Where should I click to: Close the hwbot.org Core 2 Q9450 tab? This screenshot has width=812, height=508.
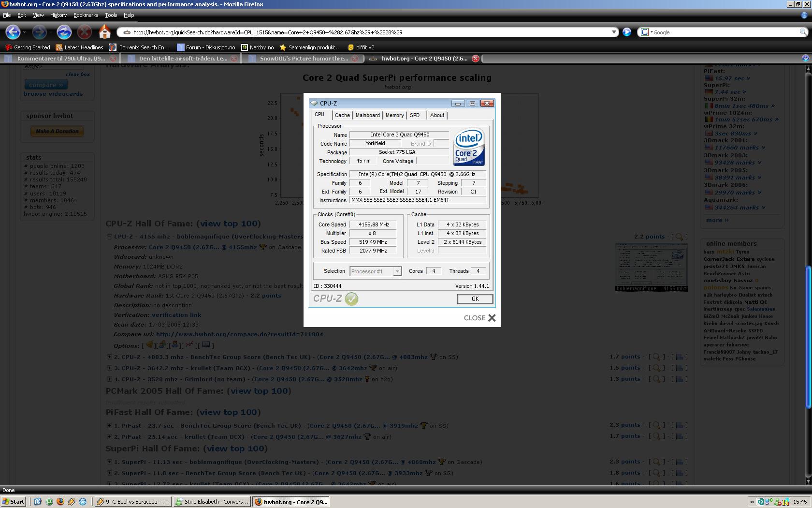pyautogui.click(x=476, y=59)
